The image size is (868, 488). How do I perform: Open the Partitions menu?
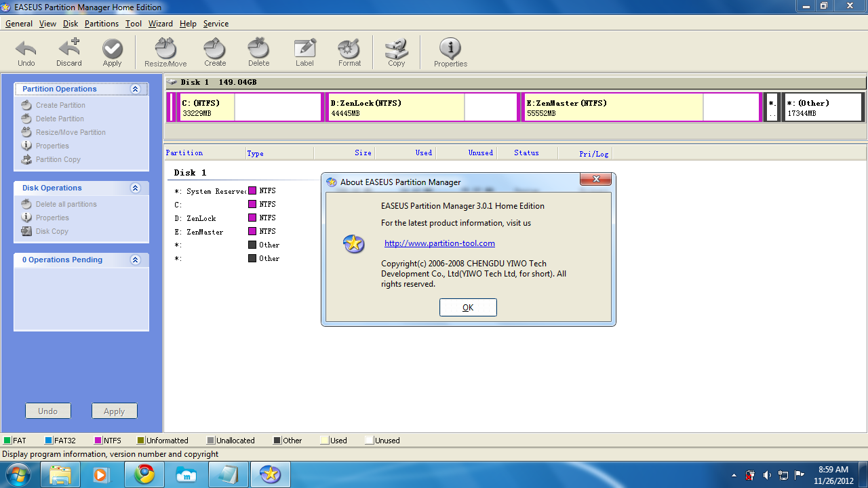click(102, 24)
